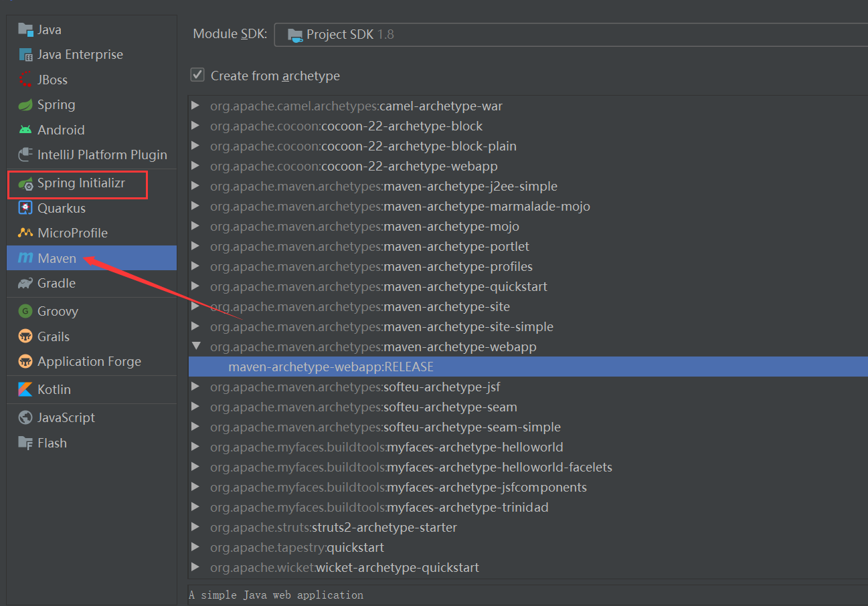This screenshot has width=868, height=606.
Task: Expand struts2-archetype-starter node
Action: click(x=195, y=527)
